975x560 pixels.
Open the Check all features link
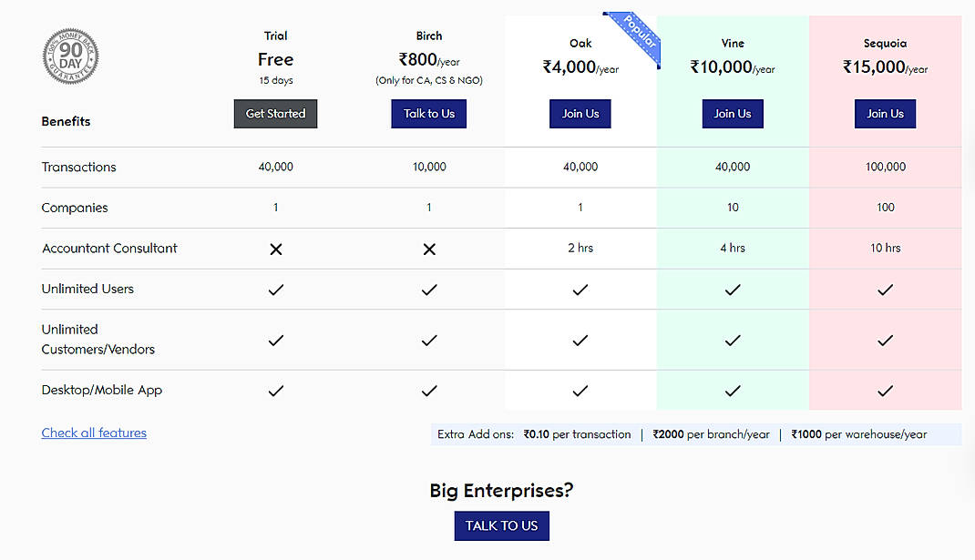tap(94, 433)
